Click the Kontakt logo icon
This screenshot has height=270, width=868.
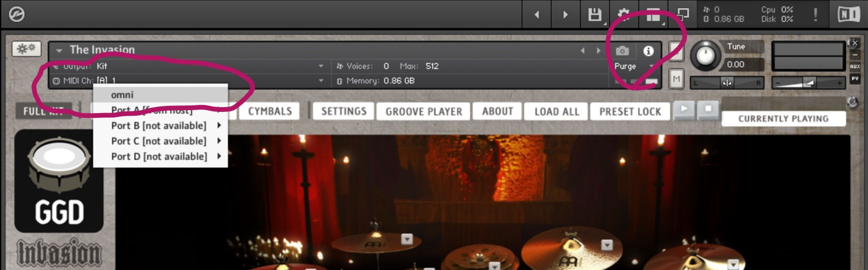(17, 14)
